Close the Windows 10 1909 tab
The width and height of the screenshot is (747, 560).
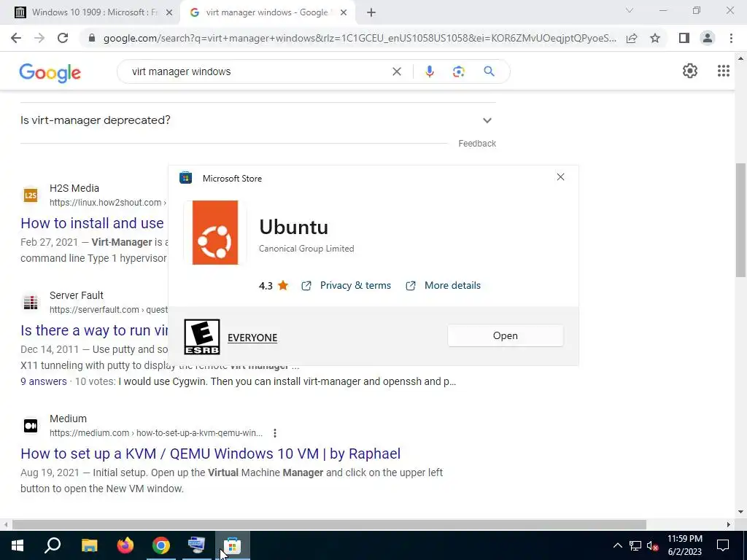click(169, 12)
